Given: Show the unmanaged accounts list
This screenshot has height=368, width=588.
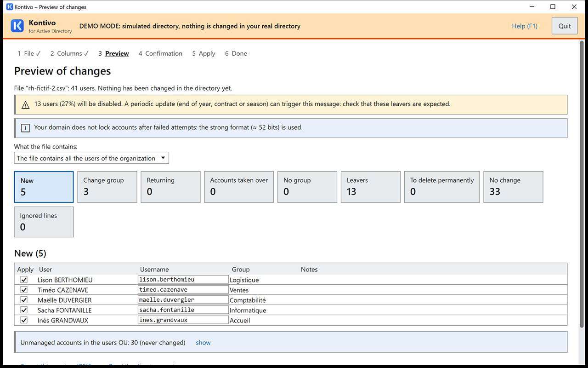Looking at the screenshot, I should (203, 342).
